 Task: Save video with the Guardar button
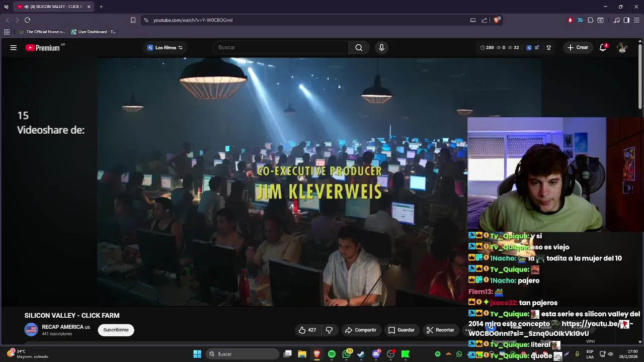click(401, 330)
